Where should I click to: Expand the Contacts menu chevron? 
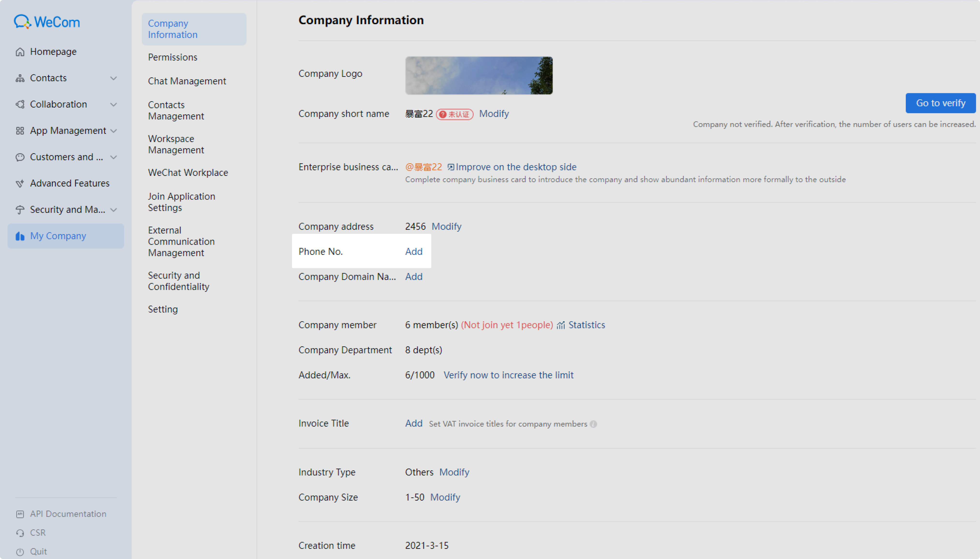[x=113, y=78]
